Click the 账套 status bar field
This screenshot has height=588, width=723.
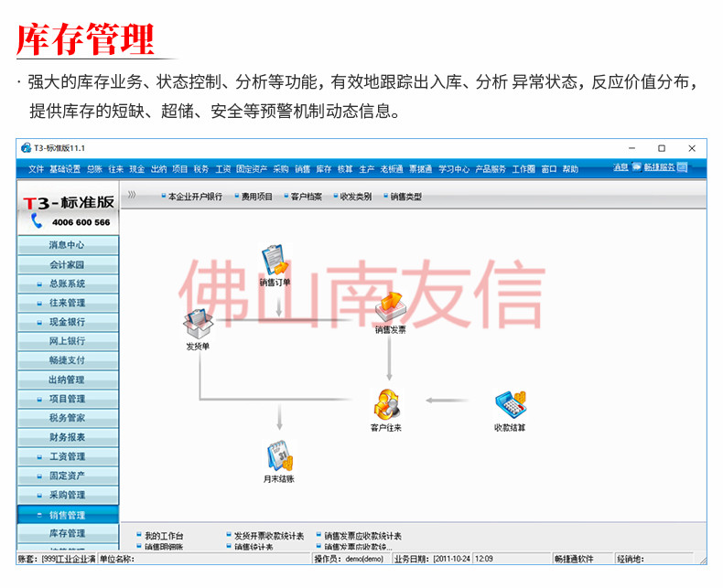coord(57,559)
